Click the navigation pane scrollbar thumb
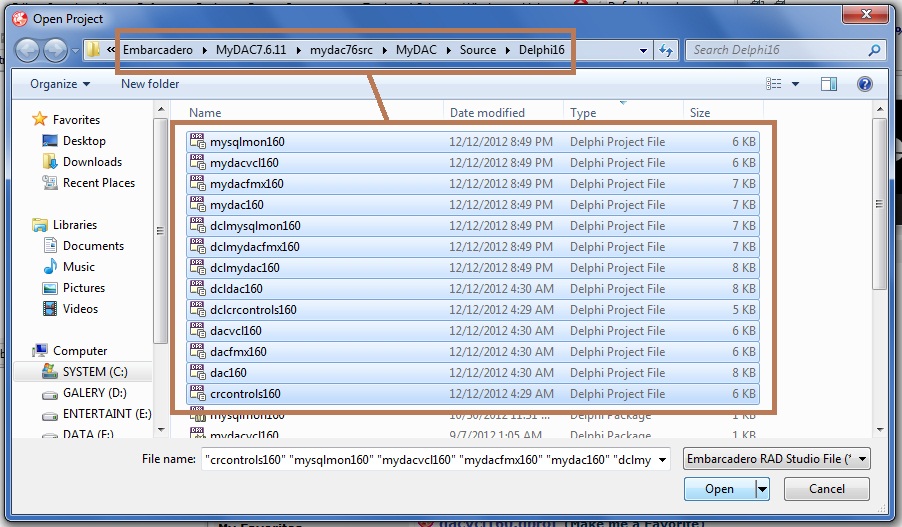This screenshot has height=527, width=902. pos(160,230)
